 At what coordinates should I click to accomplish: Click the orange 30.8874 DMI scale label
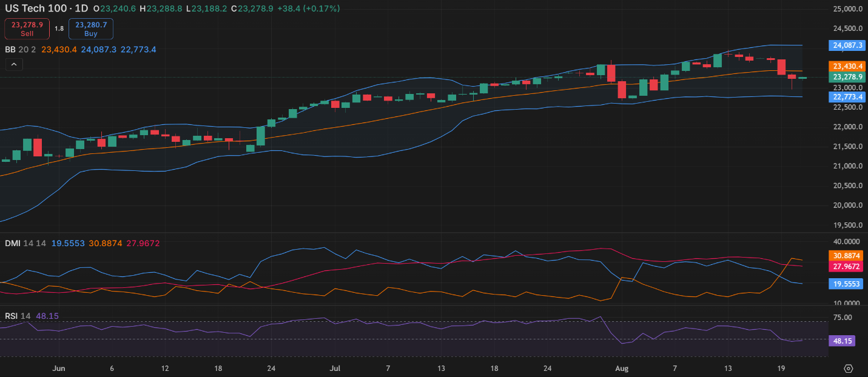[847, 256]
